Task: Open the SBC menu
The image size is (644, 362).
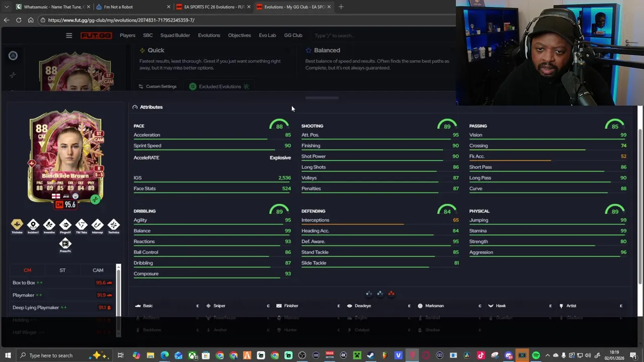Action: click(148, 35)
